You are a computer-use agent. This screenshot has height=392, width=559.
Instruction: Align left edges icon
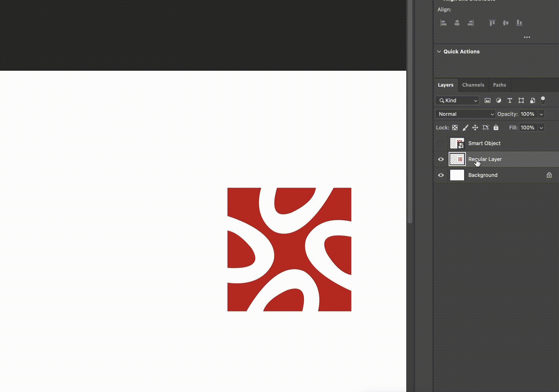tap(443, 23)
